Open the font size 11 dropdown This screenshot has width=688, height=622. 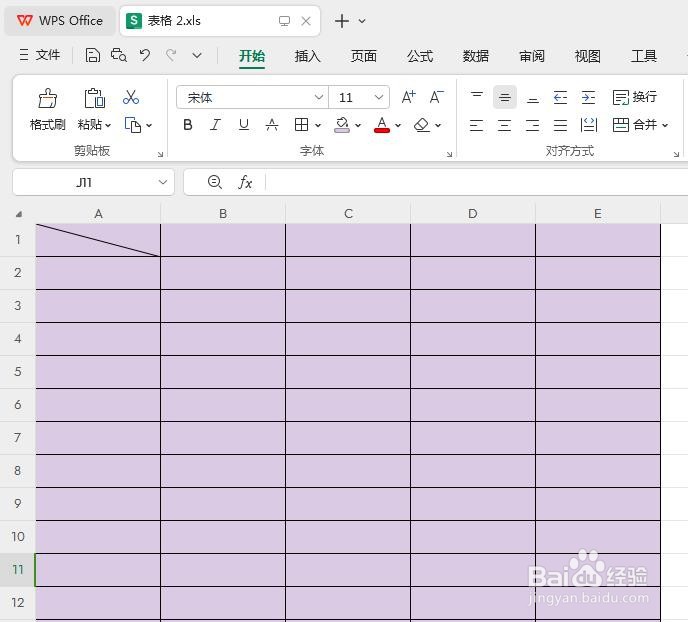[x=379, y=97]
